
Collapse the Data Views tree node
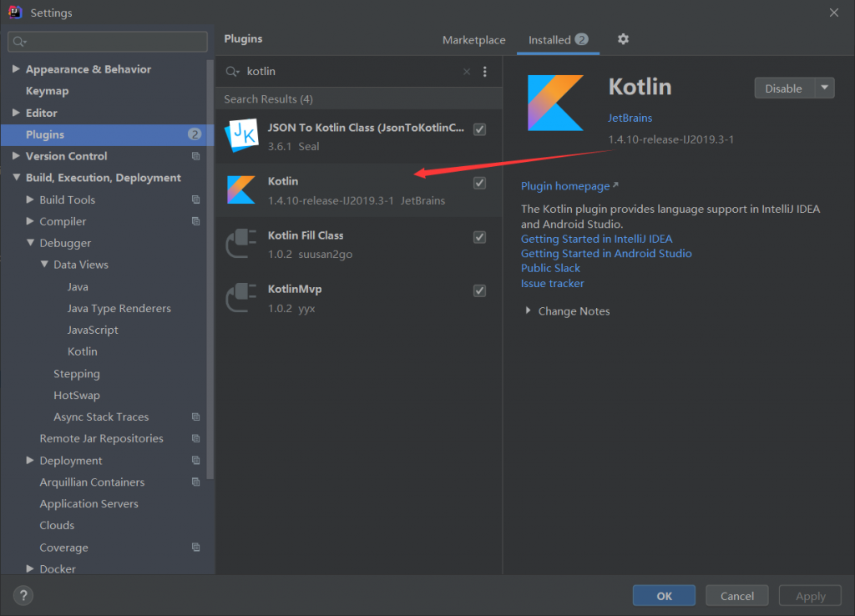click(44, 265)
